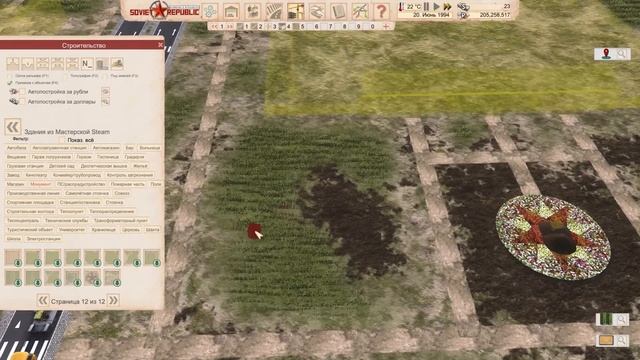
Task: Filter by Электростанция category
Action: [44, 239]
